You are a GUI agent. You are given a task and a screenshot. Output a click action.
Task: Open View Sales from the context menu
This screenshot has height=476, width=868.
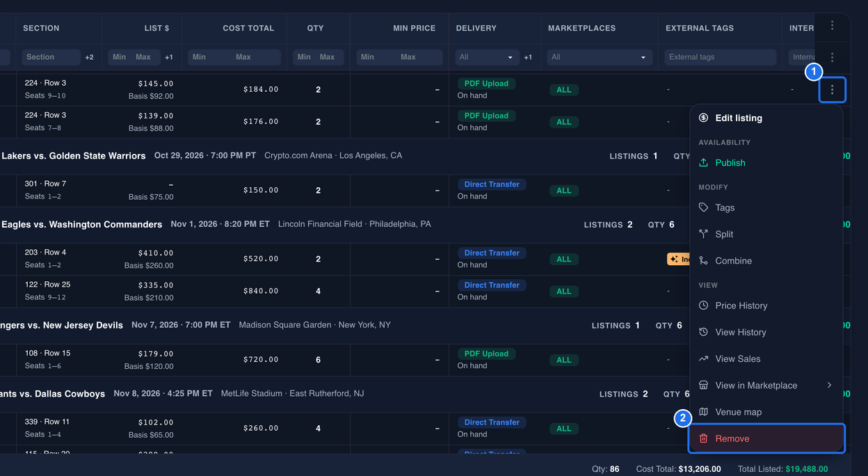point(766,358)
